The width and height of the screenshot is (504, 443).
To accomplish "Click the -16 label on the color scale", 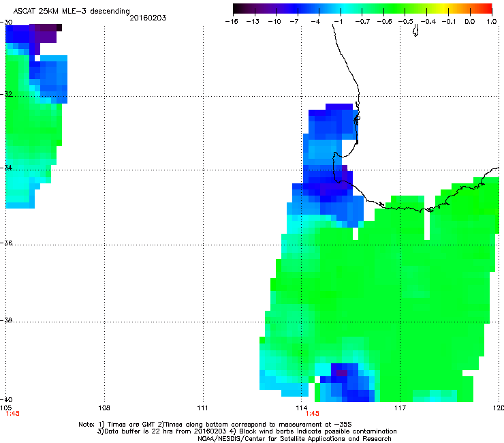I will pyautogui.click(x=232, y=22).
